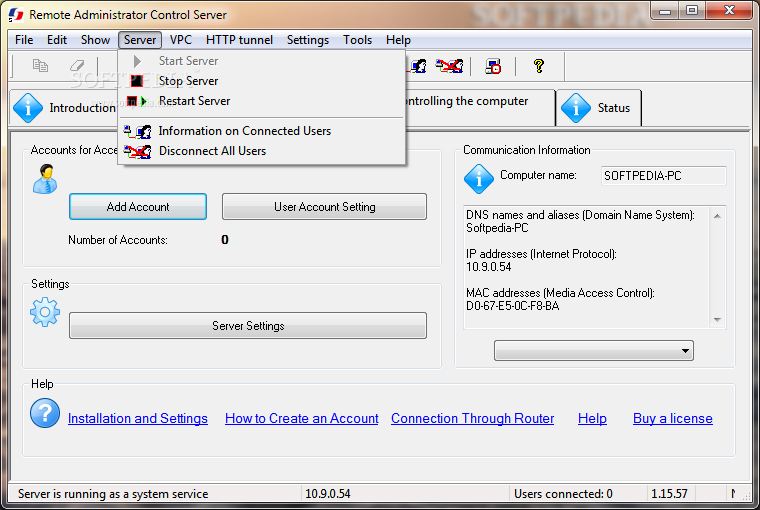Open the File menu
This screenshot has width=760, height=510.
24,40
